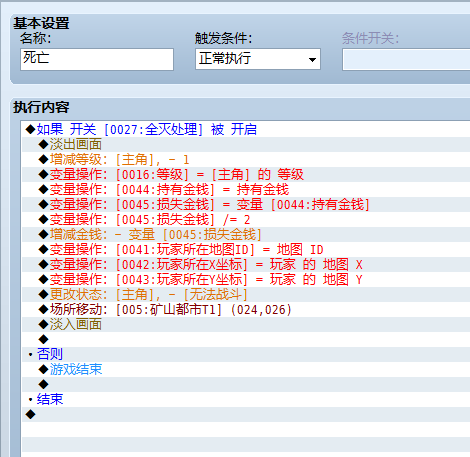The width and height of the screenshot is (470, 457).
Task: Select the 变量操作 [0016:等级] line
Action: click(x=246, y=174)
